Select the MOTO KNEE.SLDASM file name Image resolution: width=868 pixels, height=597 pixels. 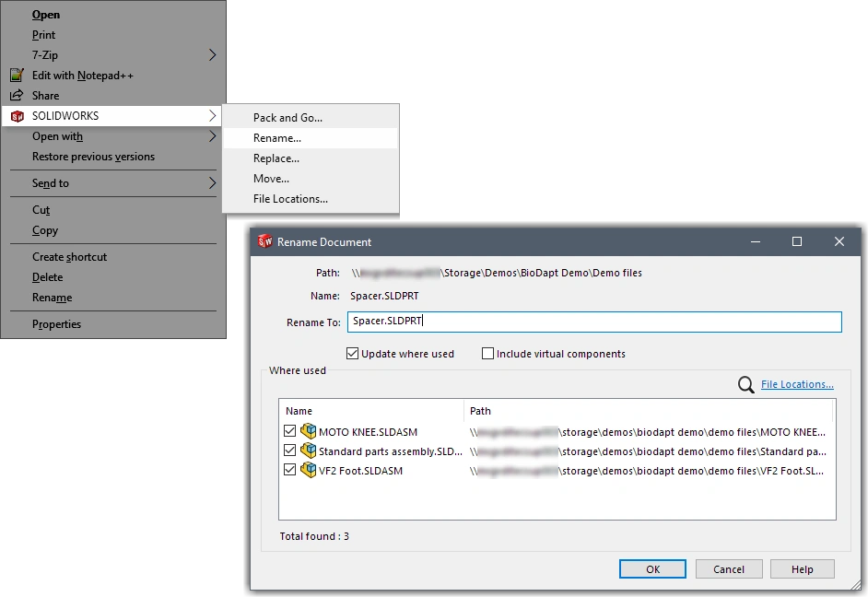(x=369, y=432)
